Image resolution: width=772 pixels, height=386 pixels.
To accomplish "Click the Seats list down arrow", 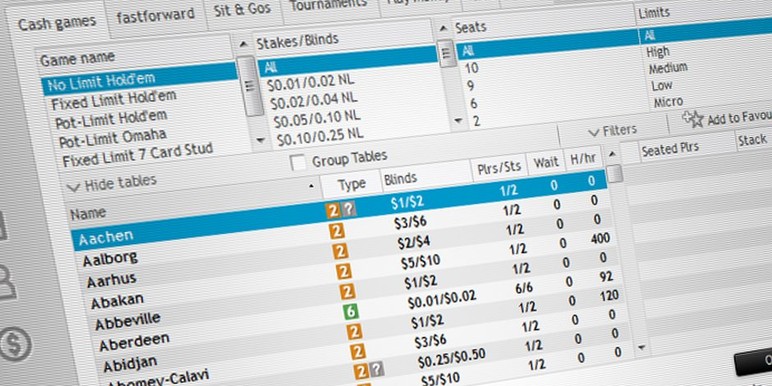I will pyautogui.click(x=458, y=121).
